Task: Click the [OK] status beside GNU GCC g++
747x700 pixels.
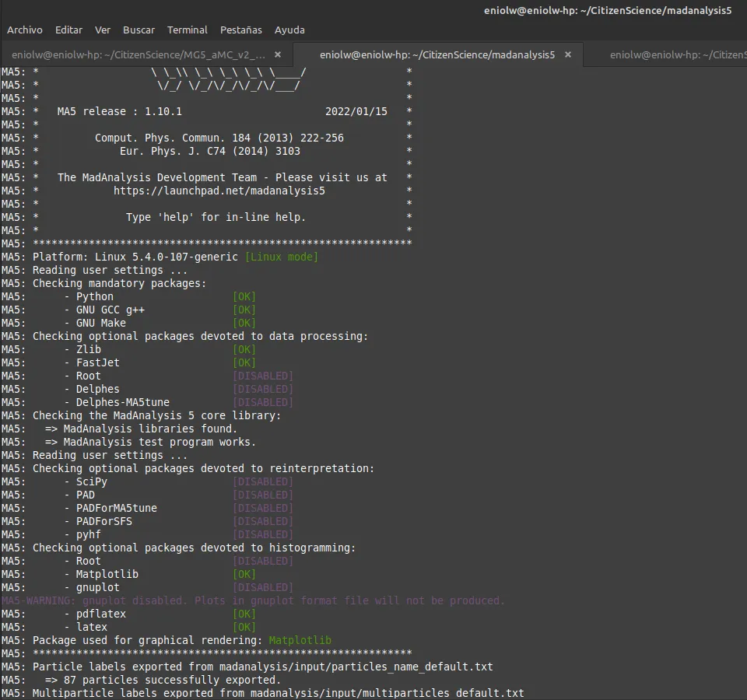Action: [244, 310]
